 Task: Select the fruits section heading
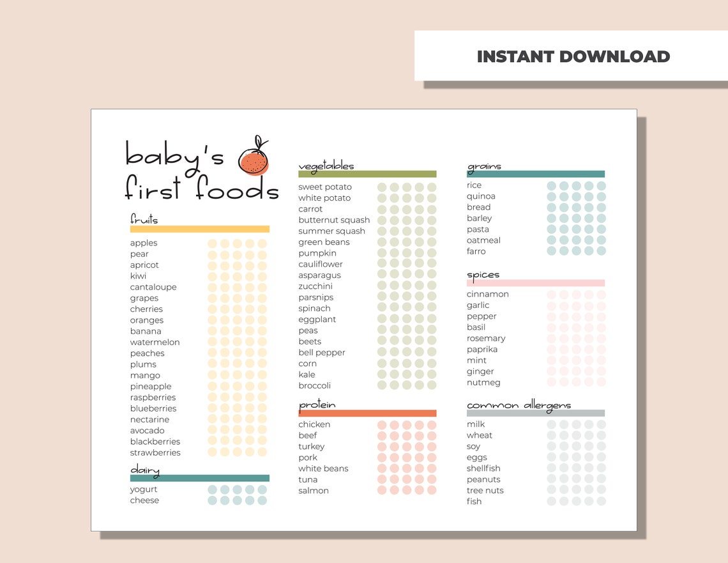[x=144, y=219]
